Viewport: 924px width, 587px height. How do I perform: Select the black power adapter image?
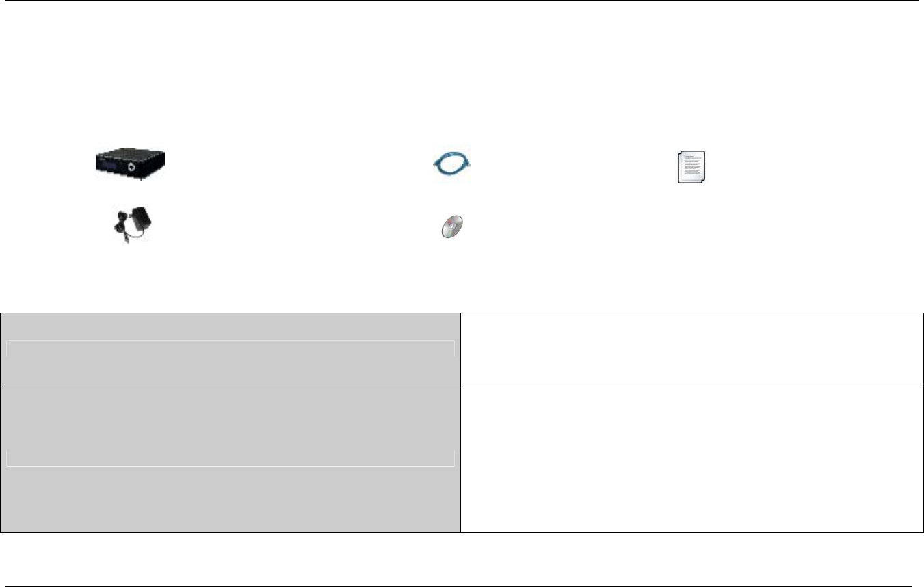point(132,226)
